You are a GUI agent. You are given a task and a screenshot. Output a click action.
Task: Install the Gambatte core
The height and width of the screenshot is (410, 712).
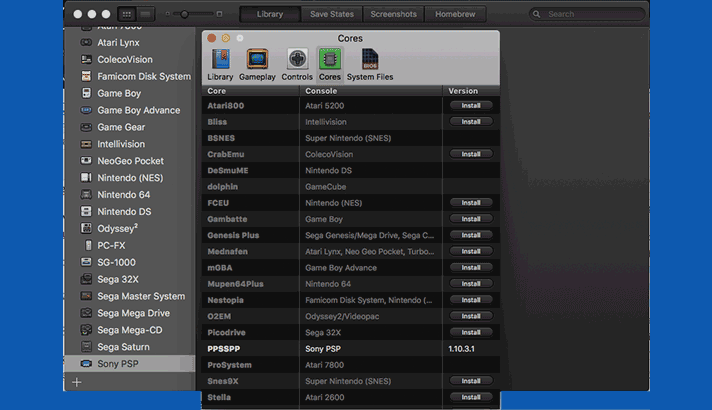pyautogui.click(x=471, y=219)
